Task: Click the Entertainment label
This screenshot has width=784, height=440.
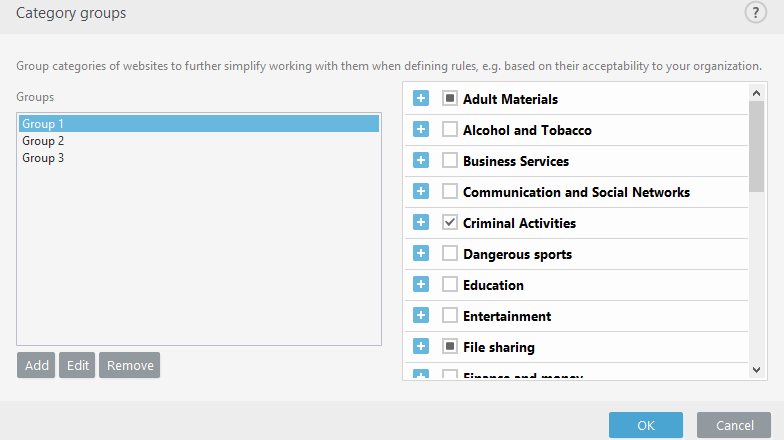Action: click(x=507, y=316)
